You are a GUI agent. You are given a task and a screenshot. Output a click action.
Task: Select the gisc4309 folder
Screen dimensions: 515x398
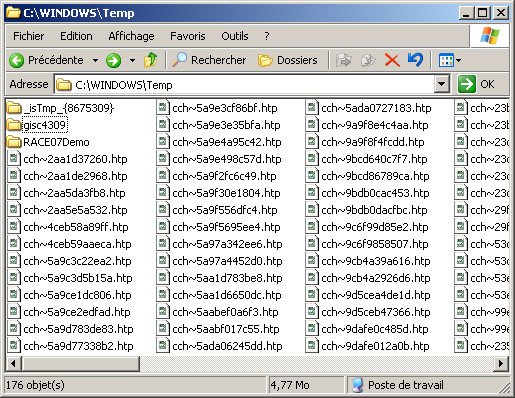(x=37, y=125)
